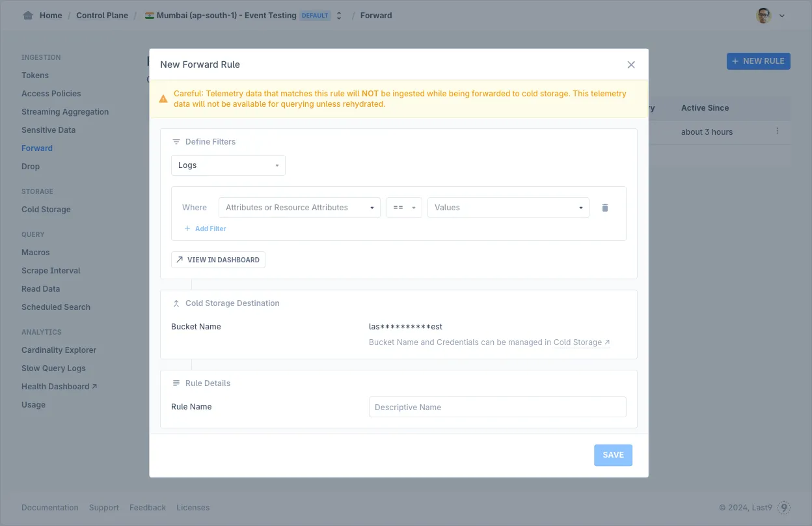Open the three-dot menu for the rule row

[777, 131]
